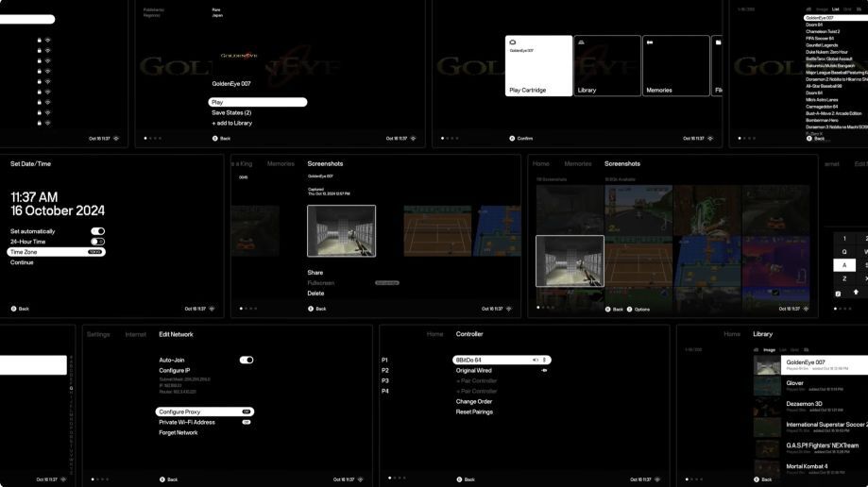Choose '+ add to Library' option
The width and height of the screenshot is (868, 487).
pos(231,124)
